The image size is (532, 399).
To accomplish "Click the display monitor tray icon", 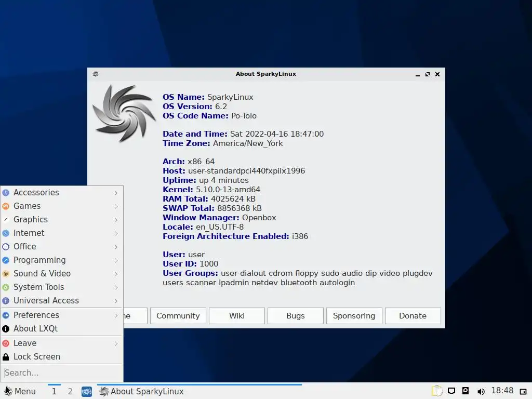I will tap(451, 391).
